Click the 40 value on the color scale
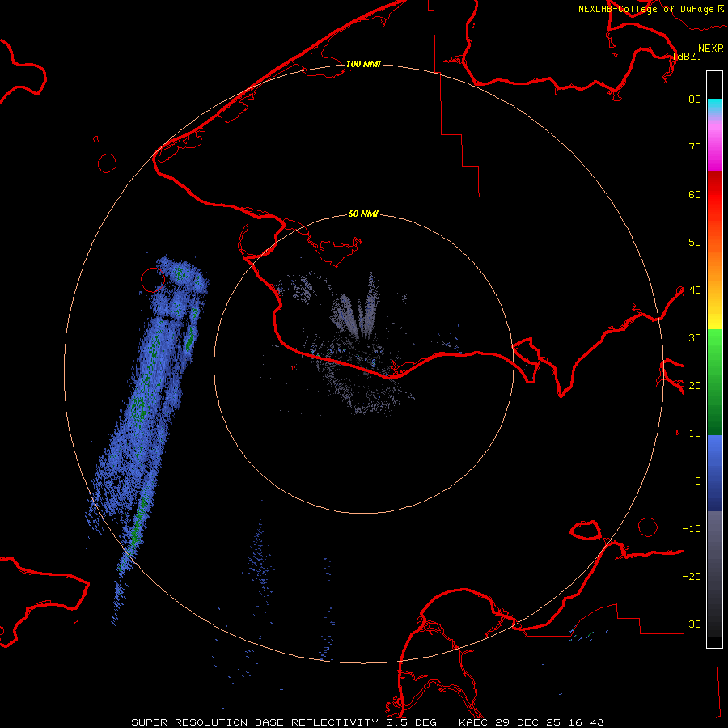The image size is (728, 728). tap(695, 290)
